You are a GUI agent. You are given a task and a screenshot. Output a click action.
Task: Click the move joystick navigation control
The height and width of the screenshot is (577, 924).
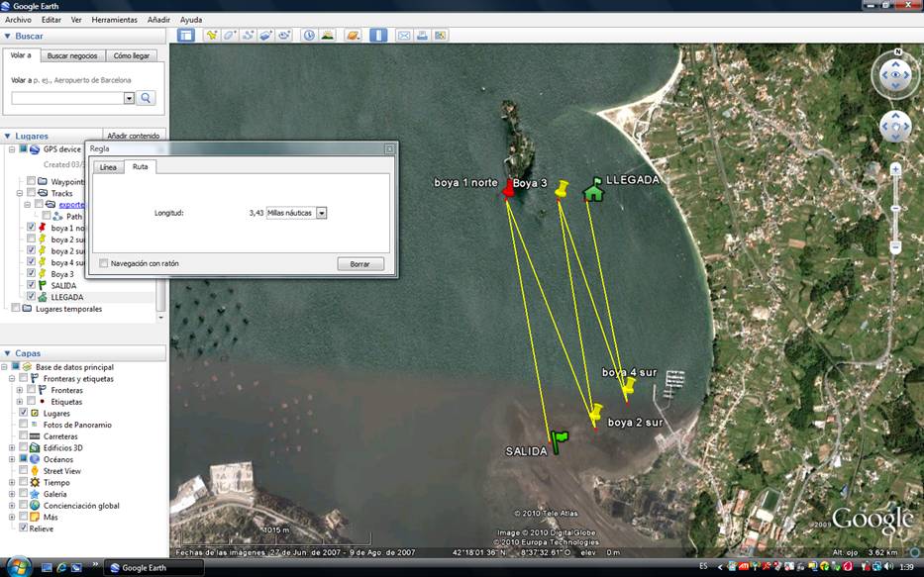coord(895,127)
